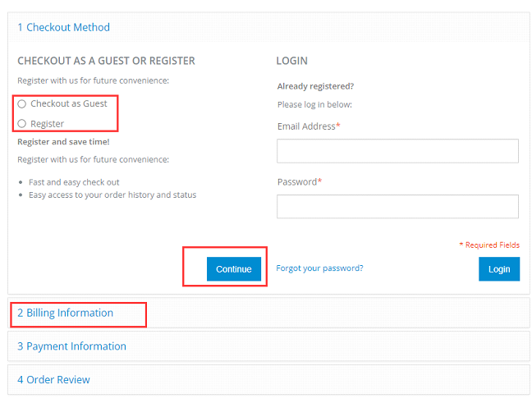Viewport: 532px width, 403px height.
Task: Click the Password field label
Action: coord(296,181)
